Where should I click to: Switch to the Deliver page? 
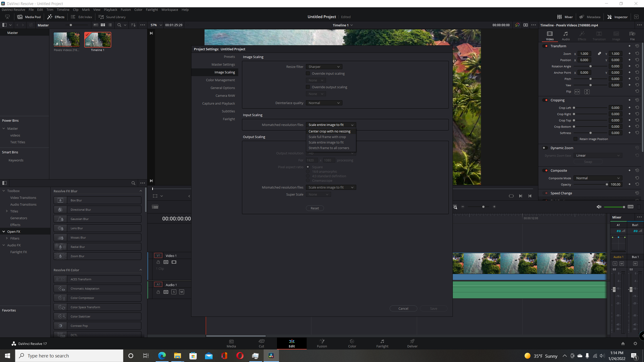[x=412, y=343]
